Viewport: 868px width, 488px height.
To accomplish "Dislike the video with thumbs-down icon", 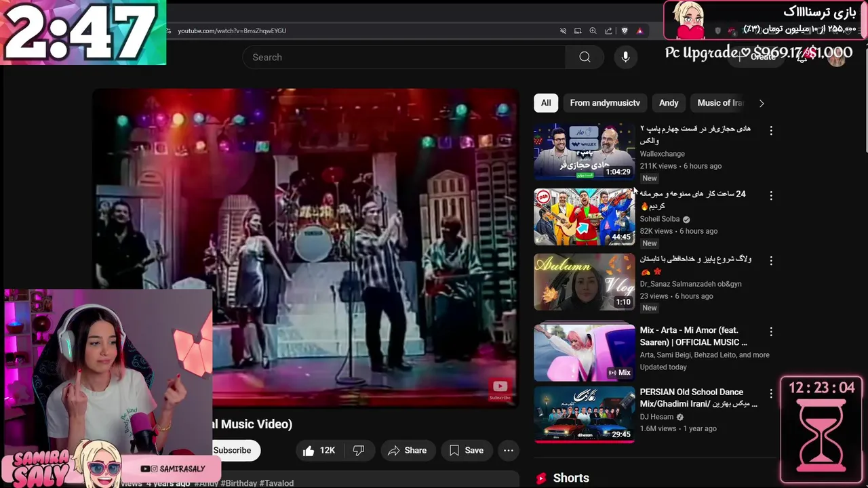I will [x=359, y=451].
